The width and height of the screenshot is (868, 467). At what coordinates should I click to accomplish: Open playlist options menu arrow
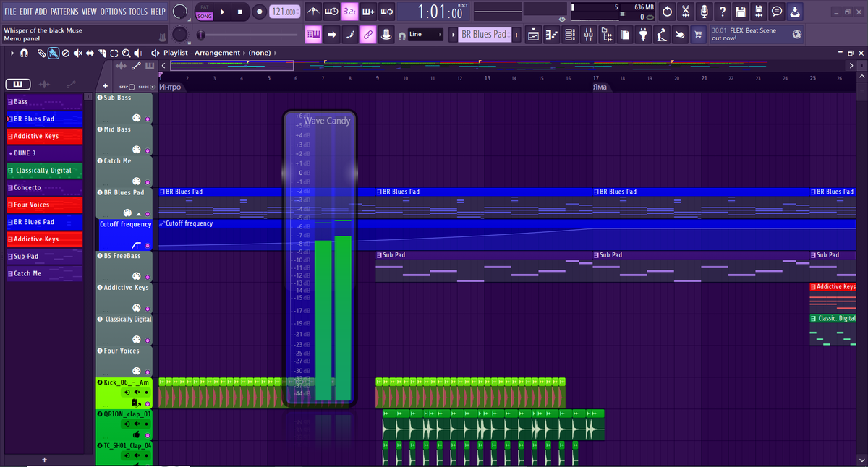pos(13,53)
